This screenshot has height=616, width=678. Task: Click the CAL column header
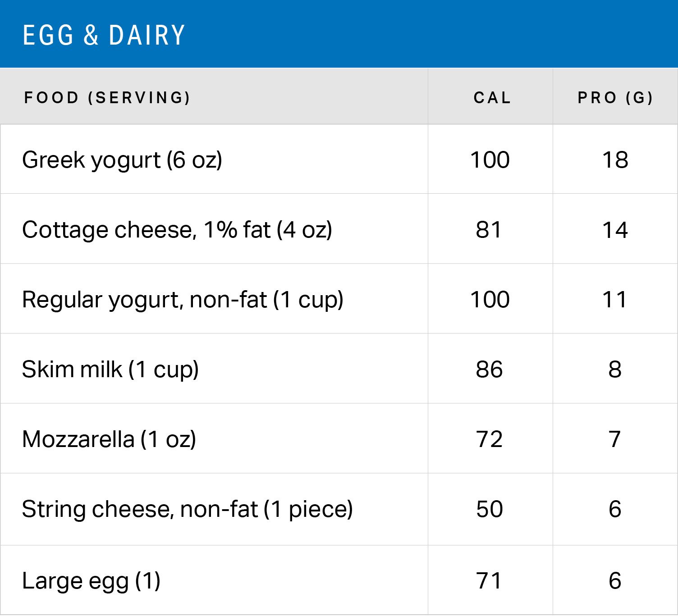coord(492,97)
